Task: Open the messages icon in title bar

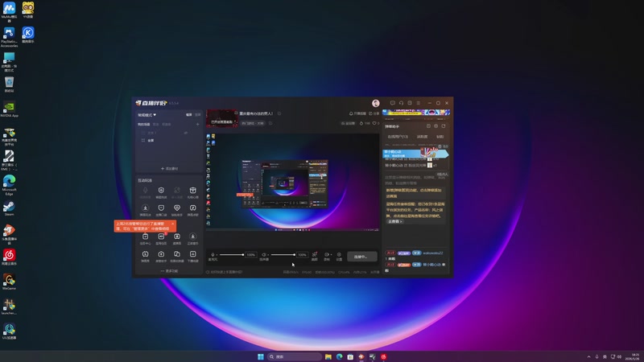Action: pyautogui.click(x=393, y=103)
